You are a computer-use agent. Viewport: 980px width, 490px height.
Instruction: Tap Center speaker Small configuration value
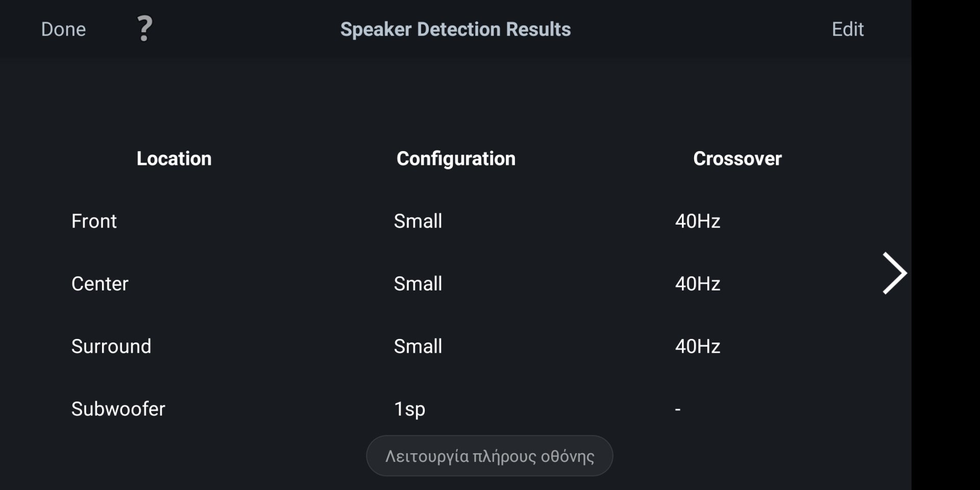pos(418,284)
